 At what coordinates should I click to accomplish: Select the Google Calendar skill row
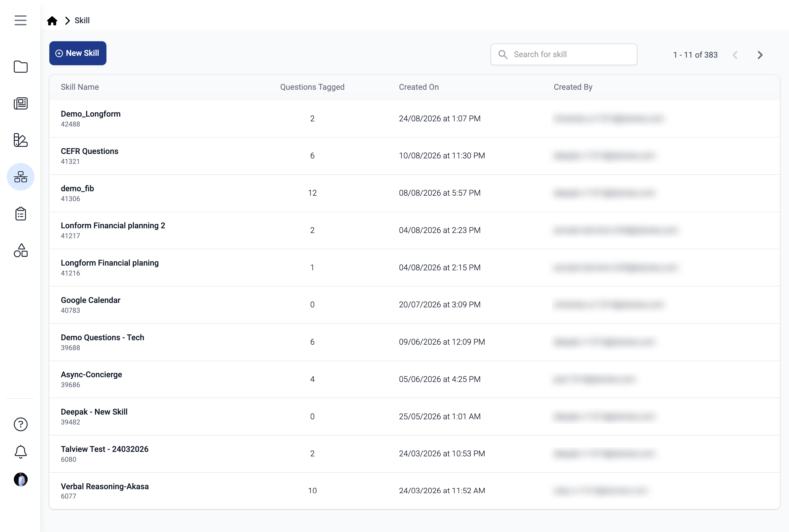point(415,305)
